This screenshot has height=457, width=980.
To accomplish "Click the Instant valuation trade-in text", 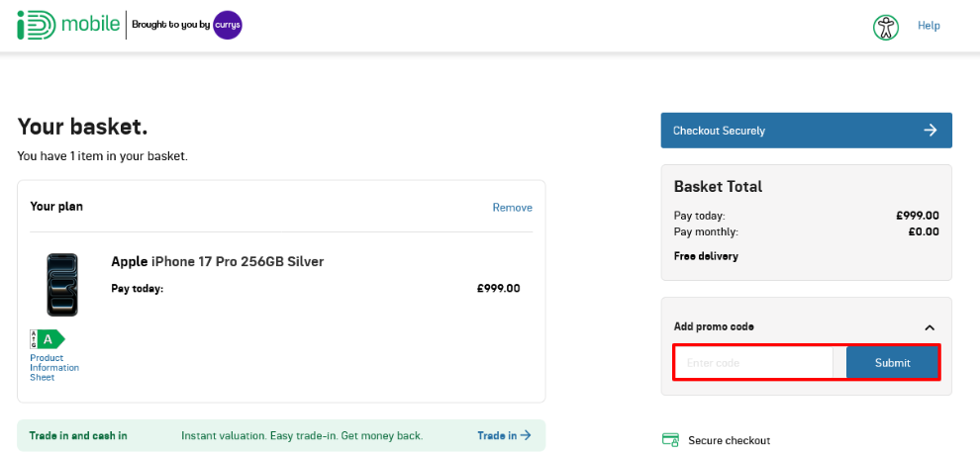I will point(302,436).
